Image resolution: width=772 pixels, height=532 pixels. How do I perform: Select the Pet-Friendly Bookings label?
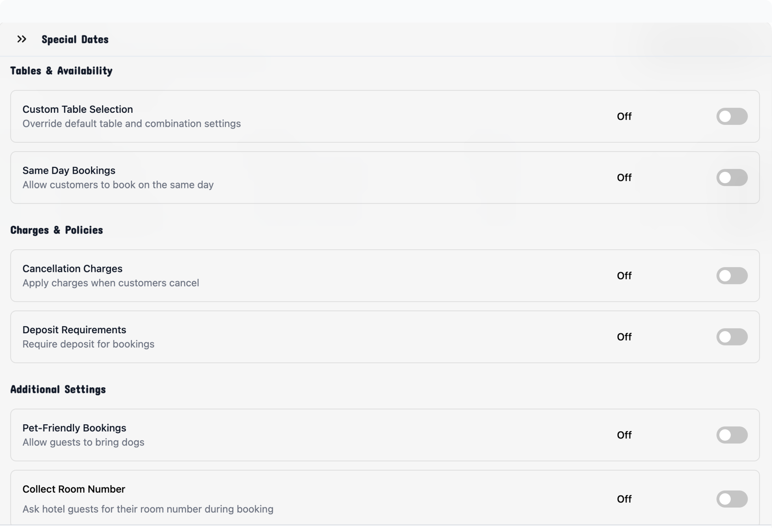point(74,428)
